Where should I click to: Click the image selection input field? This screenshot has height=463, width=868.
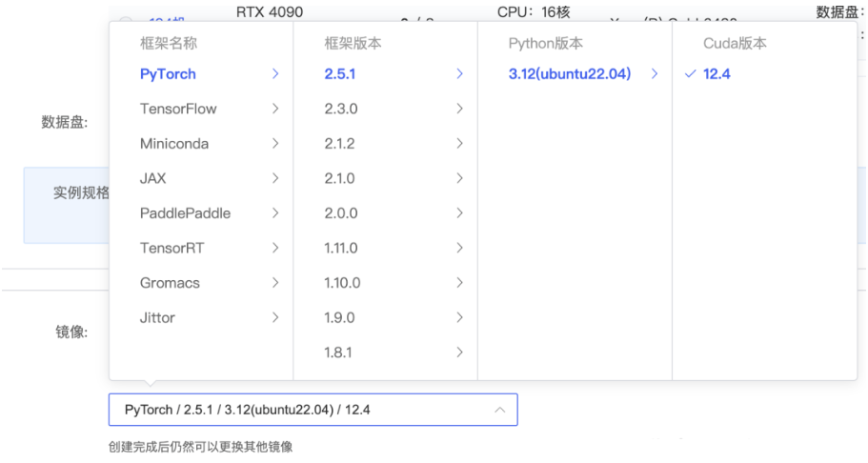[x=313, y=410]
